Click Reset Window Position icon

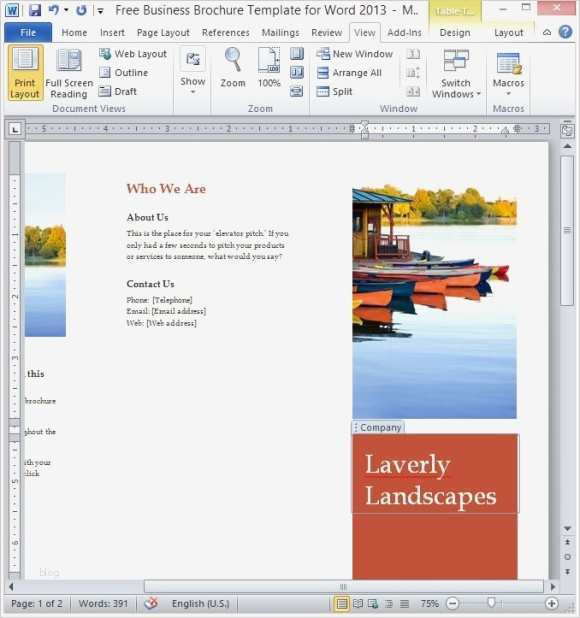tap(413, 91)
